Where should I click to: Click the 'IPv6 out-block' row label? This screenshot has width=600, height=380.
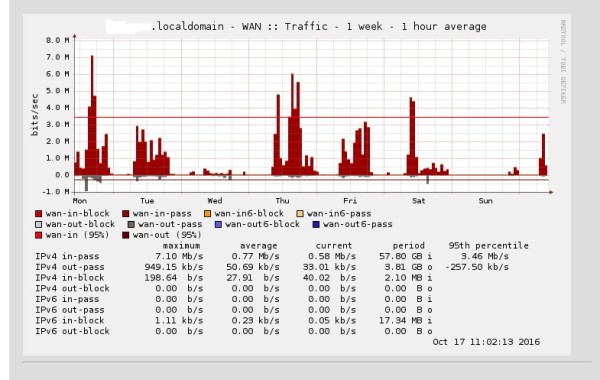(73, 331)
